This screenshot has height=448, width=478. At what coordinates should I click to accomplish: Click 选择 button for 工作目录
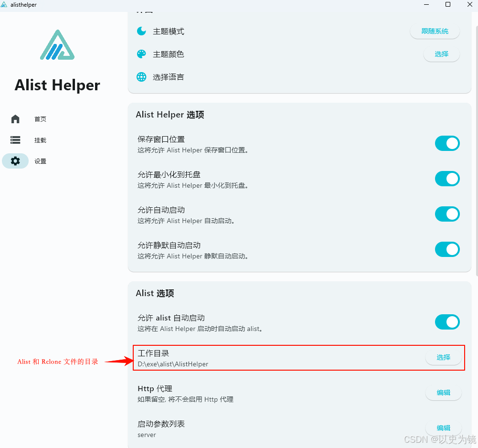pyautogui.click(x=443, y=357)
